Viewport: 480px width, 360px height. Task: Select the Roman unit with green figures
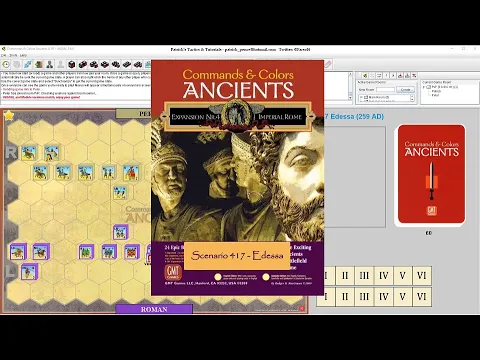click(x=86, y=252)
